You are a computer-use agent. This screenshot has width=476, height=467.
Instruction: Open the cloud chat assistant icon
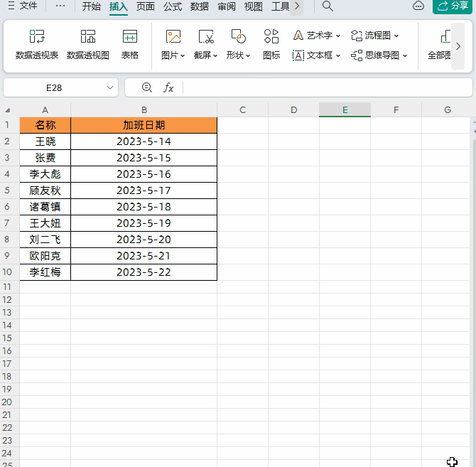(x=418, y=6)
